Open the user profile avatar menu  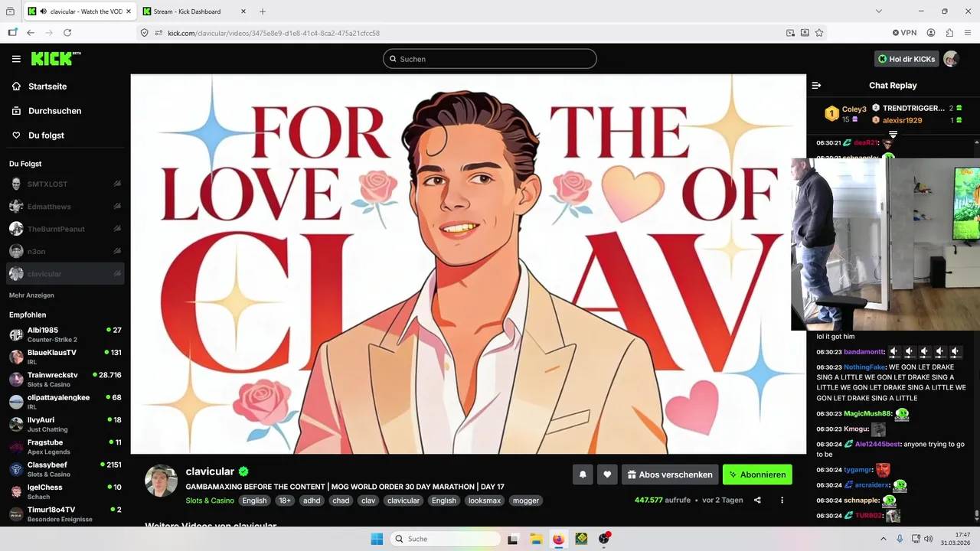pyautogui.click(x=951, y=59)
